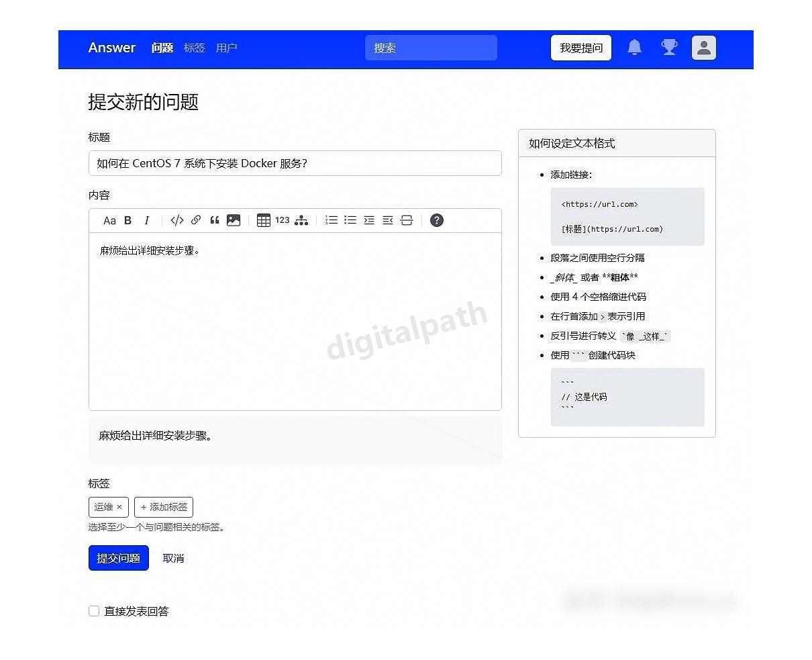Open the achievements trophy icon

669,47
